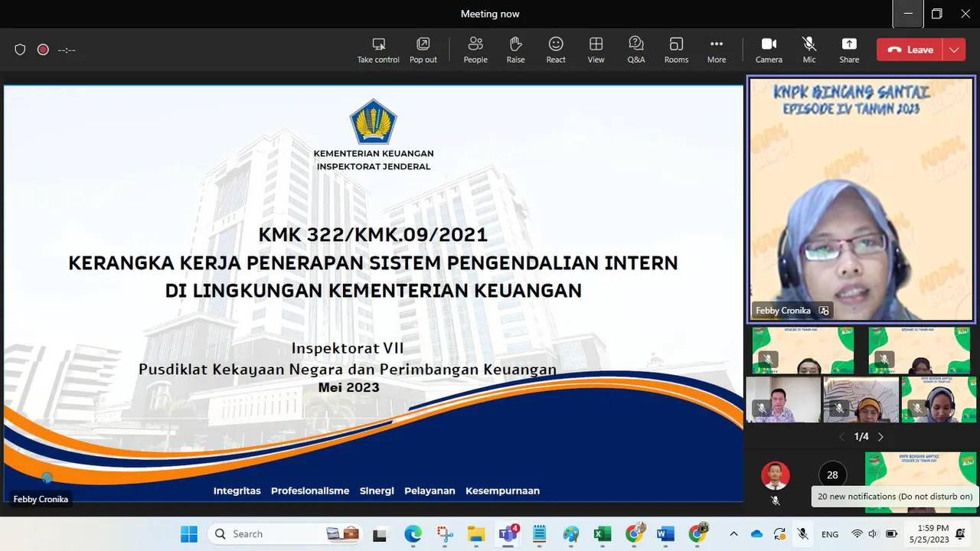Open the ENG language switcher

point(830,534)
